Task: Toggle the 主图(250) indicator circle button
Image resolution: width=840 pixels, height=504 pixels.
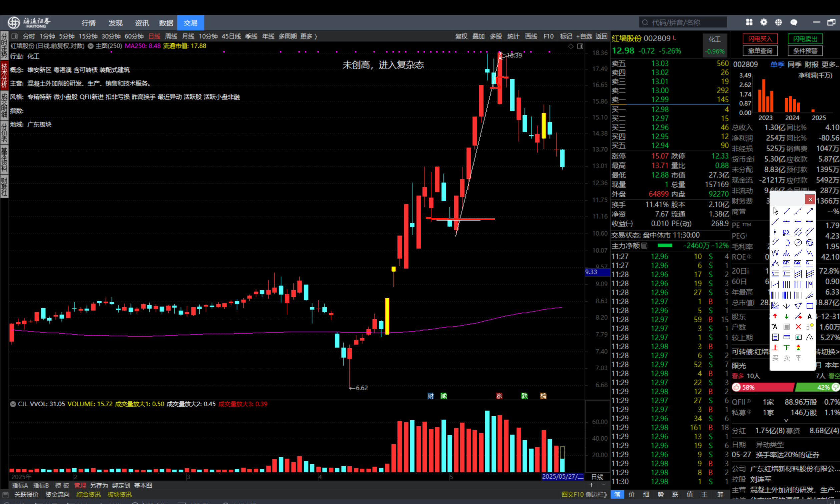Action: click(x=91, y=46)
